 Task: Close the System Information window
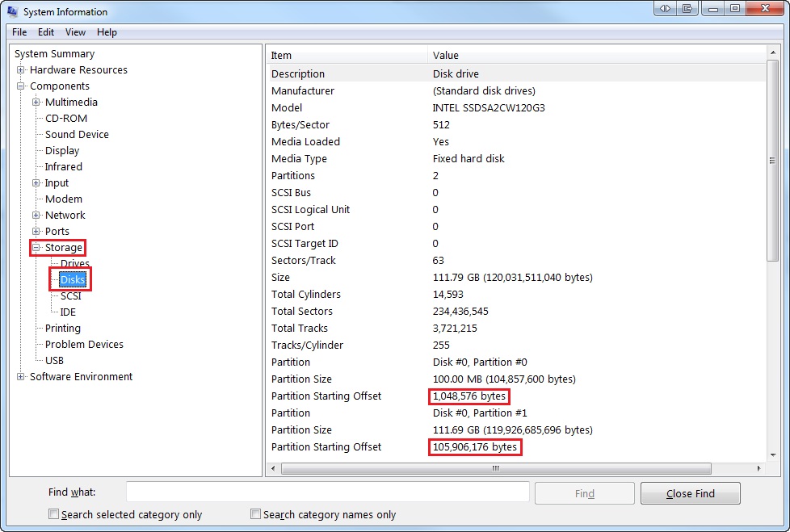[765, 9]
